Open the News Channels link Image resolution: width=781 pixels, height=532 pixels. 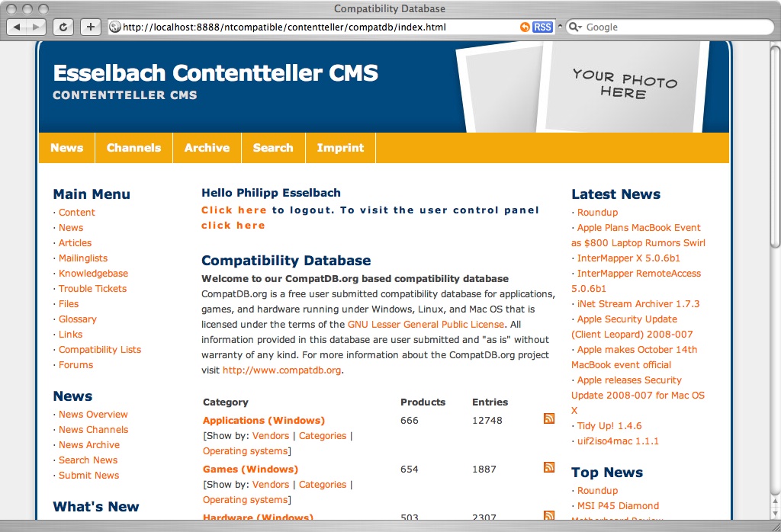click(93, 429)
